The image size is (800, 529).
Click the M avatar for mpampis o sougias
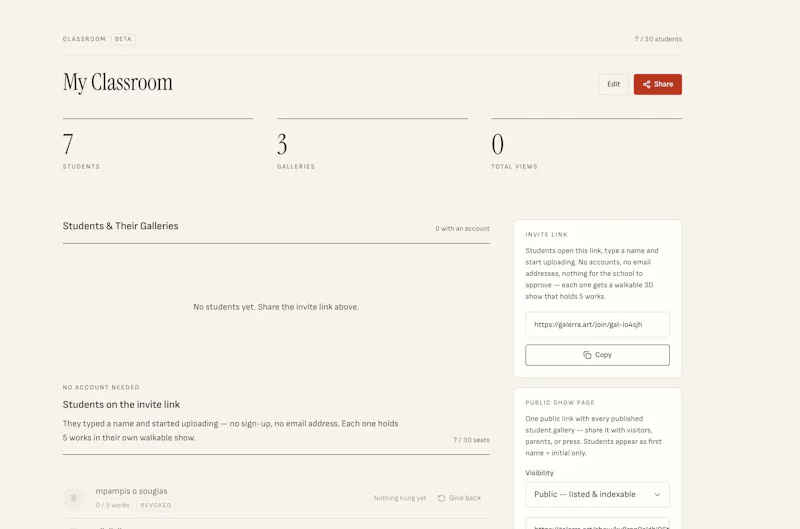(x=73, y=498)
